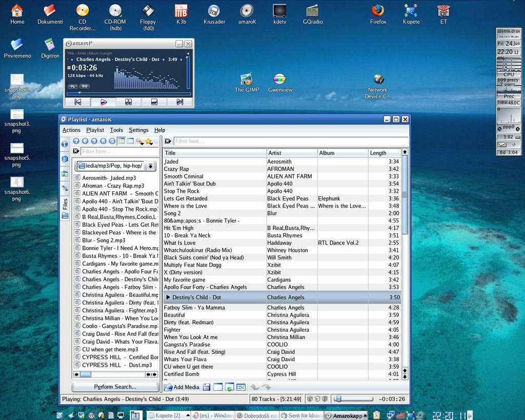Go to home folder in file browser
525x420 pixels.
pyautogui.click(x=103, y=142)
